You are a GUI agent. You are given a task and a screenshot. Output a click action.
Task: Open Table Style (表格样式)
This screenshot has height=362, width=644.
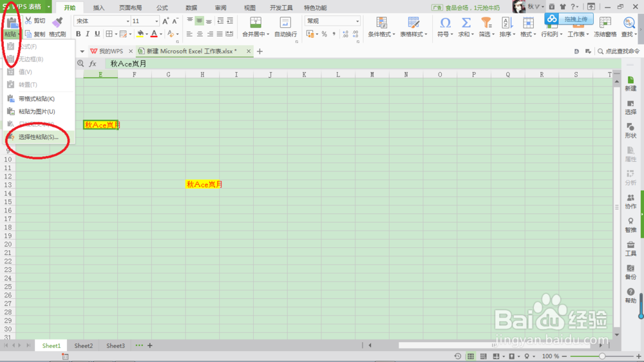(413, 27)
